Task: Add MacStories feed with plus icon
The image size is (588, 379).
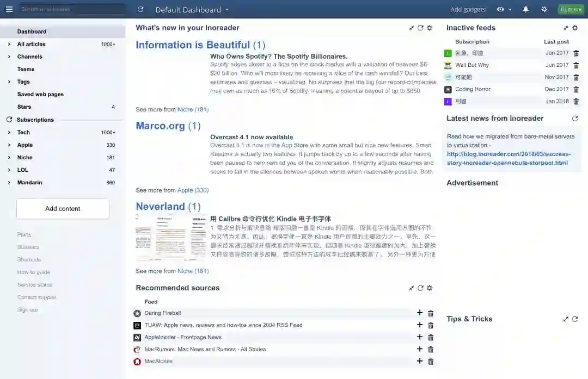Action: 420,361
